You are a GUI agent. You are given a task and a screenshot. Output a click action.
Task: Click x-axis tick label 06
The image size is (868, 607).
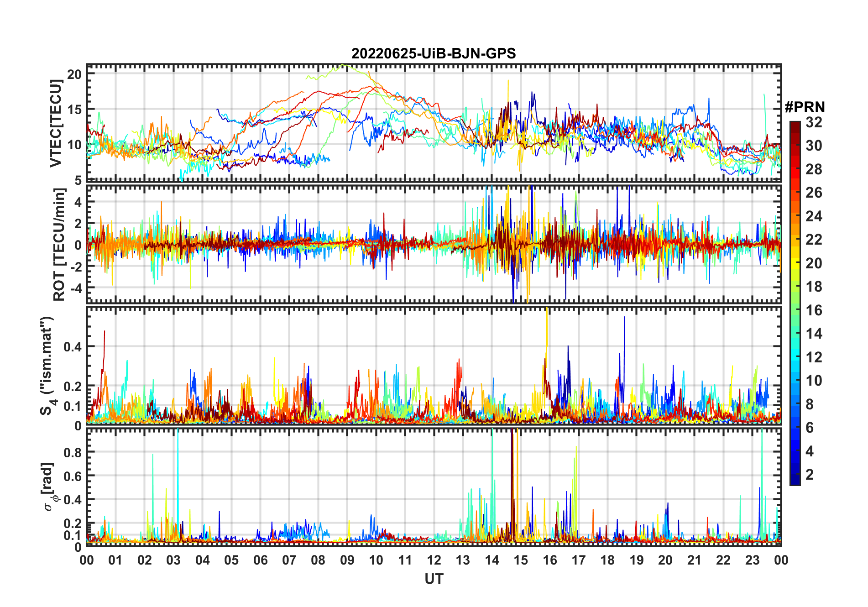pos(261,560)
